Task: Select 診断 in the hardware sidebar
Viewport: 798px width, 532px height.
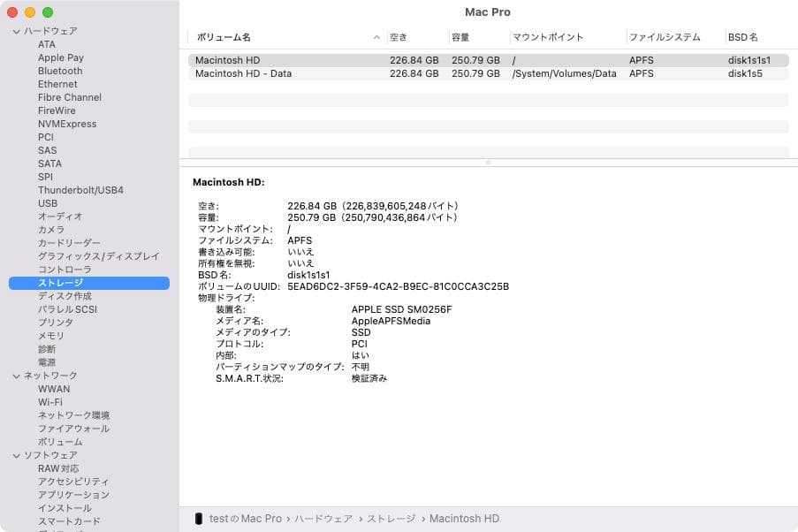Action: [x=48, y=349]
